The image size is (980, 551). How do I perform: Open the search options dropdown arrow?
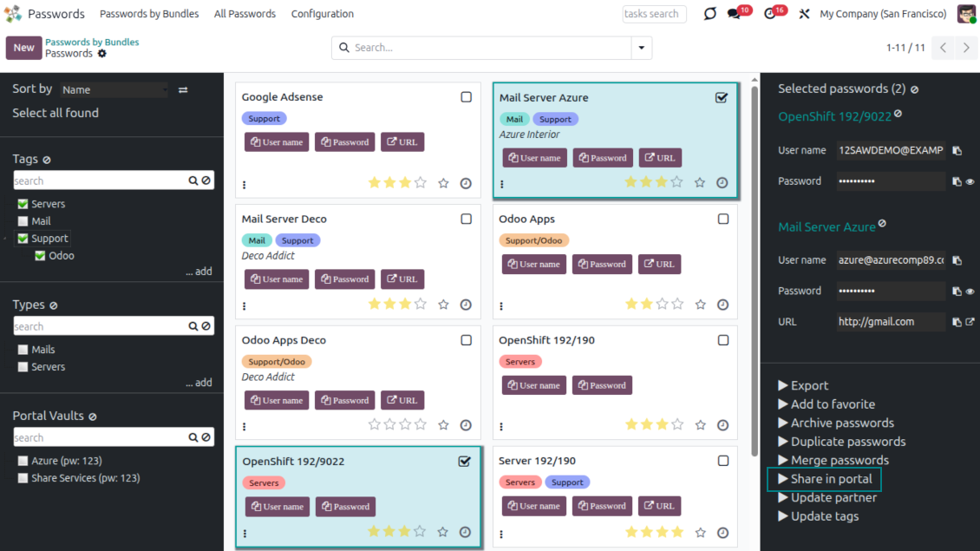(x=642, y=48)
